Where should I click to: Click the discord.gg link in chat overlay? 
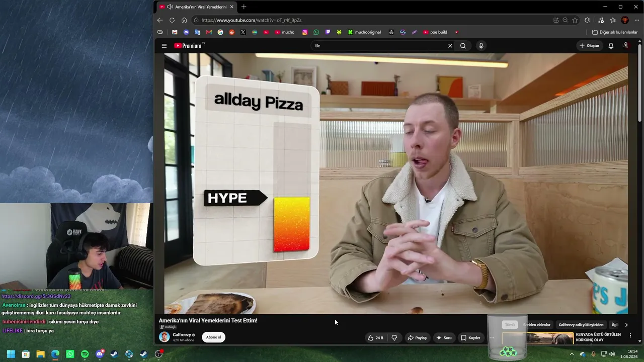pyautogui.click(x=36, y=296)
